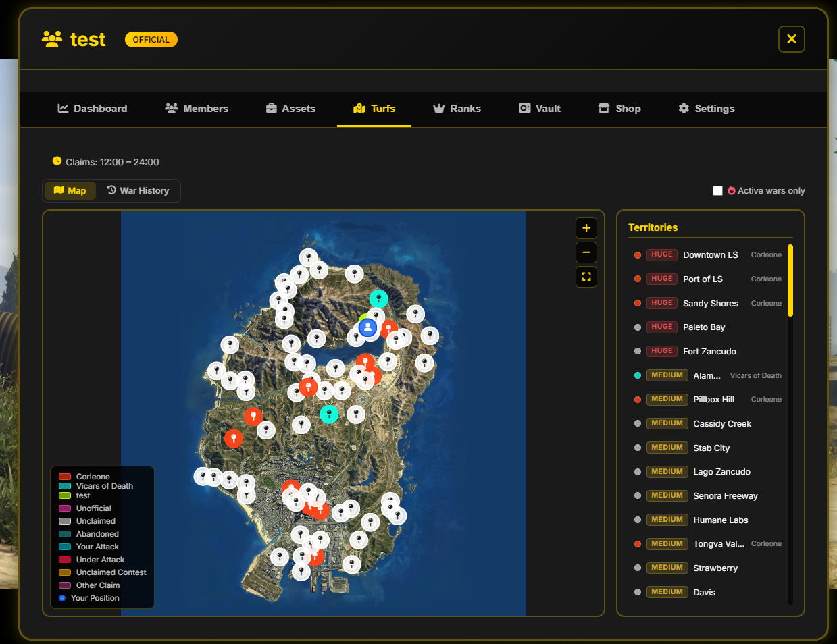Click the clock icon beside Claims
Image resolution: width=837 pixels, height=644 pixels.
pos(57,161)
